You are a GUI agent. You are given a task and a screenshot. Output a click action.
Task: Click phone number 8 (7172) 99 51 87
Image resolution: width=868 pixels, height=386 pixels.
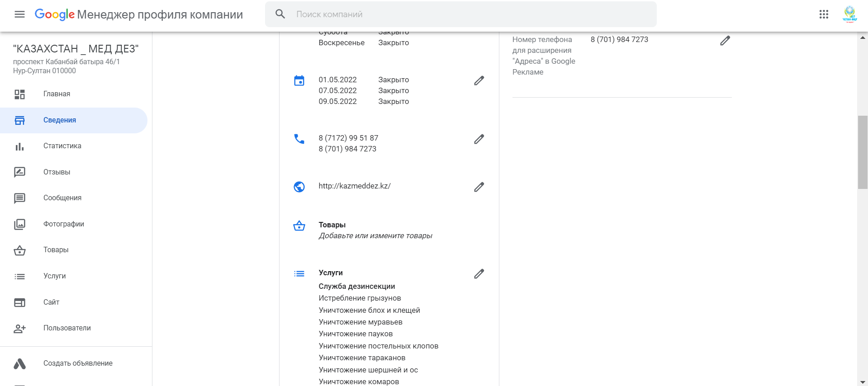pos(348,138)
